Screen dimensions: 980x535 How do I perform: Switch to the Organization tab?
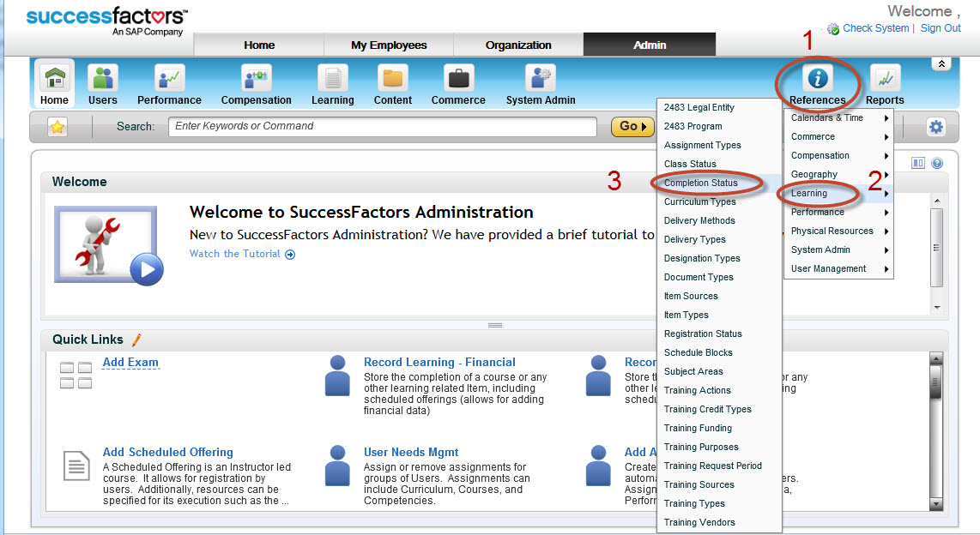point(518,45)
